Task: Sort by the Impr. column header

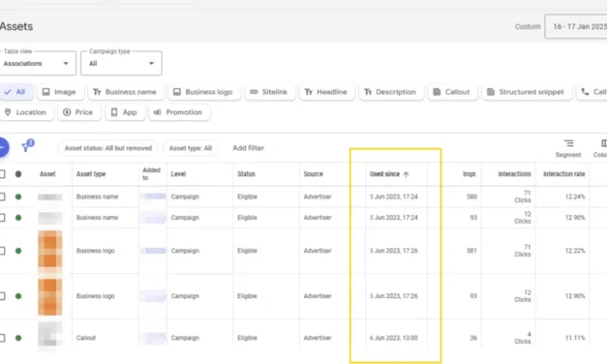Action: coord(470,174)
